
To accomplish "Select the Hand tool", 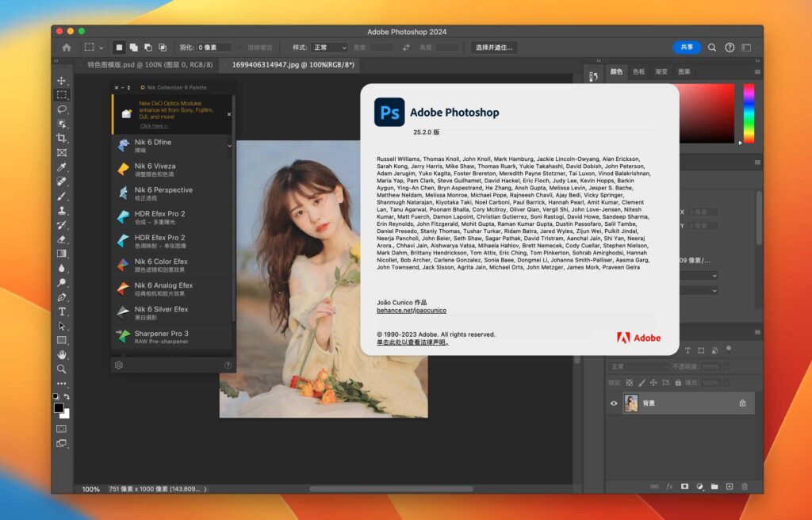I will (x=62, y=355).
